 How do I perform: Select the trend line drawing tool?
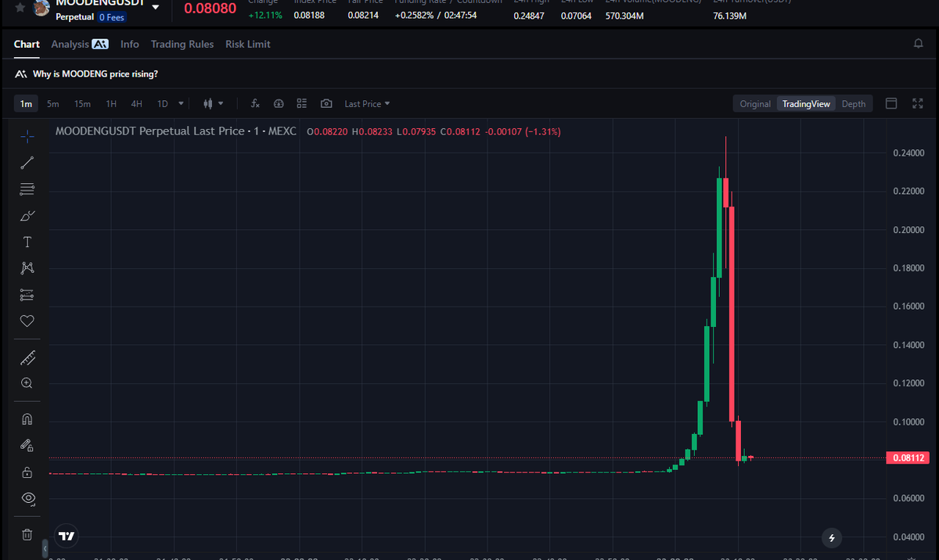(27, 163)
